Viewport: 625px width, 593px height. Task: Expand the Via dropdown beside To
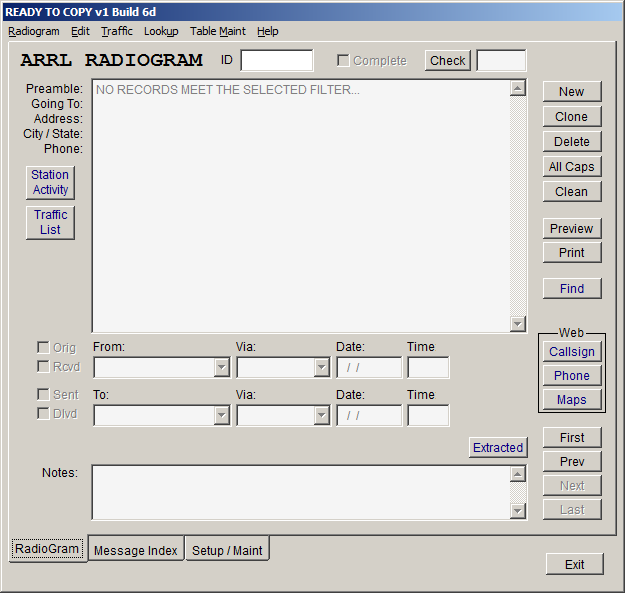321,416
